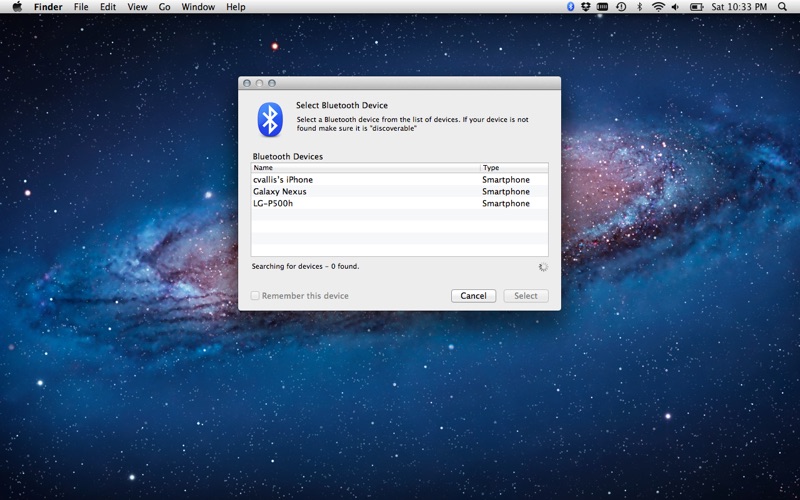Open the Wi-Fi menu

point(658,7)
